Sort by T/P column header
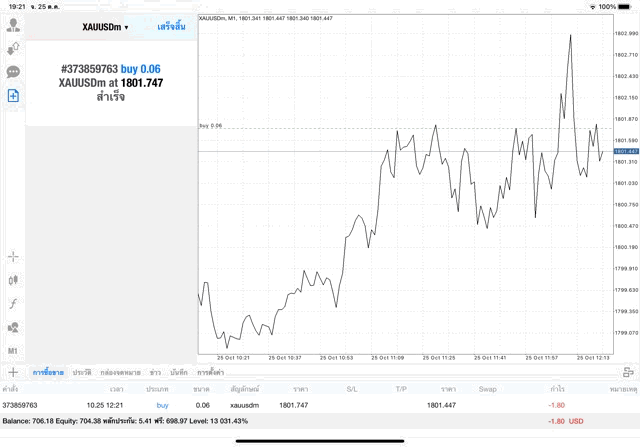Viewport: 640px width, 447px height. click(x=401, y=389)
